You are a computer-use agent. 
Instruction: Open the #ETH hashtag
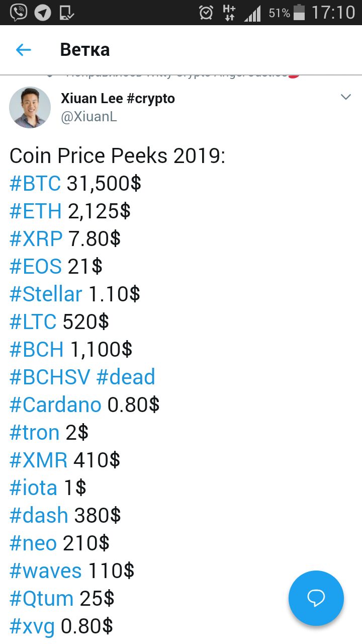click(x=36, y=211)
